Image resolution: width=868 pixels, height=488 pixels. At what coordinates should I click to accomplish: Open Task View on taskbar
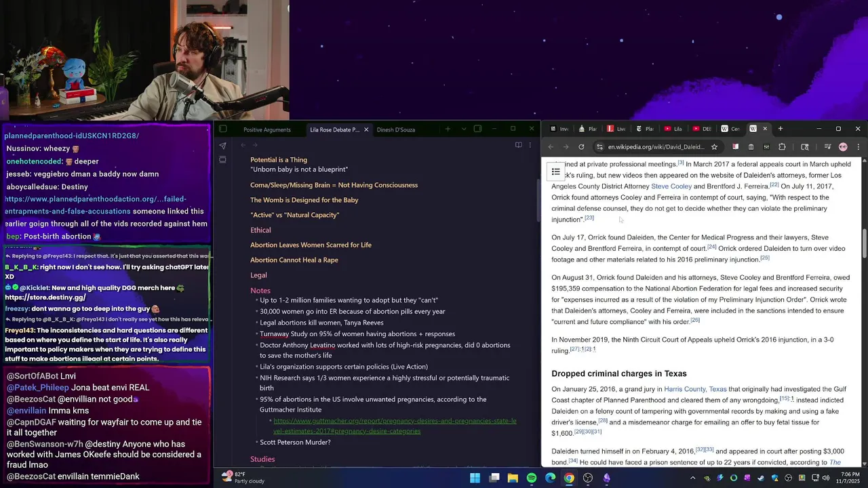(494, 478)
